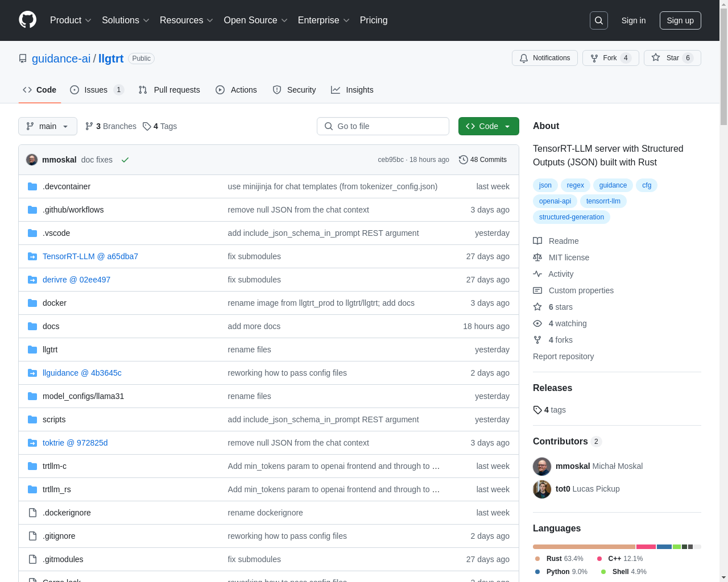The image size is (728, 582).
Task: Open commit hash ceb95bc link
Action: pos(391,160)
